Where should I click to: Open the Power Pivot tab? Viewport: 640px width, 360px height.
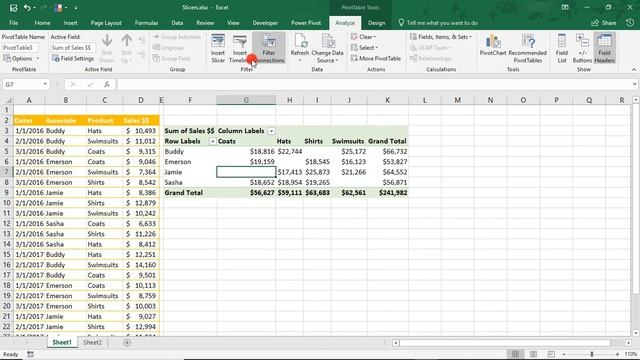click(x=306, y=23)
